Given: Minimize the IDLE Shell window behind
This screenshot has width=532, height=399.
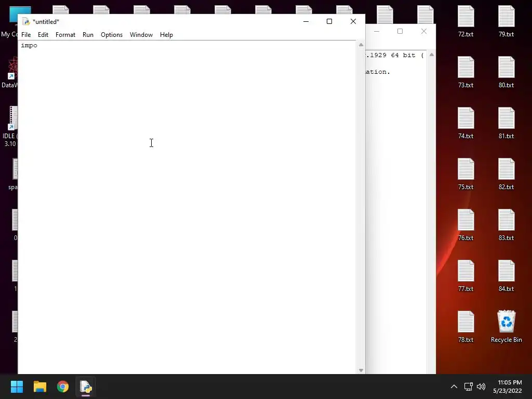Looking at the screenshot, I should pyautogui.click(x=377, y=31).
